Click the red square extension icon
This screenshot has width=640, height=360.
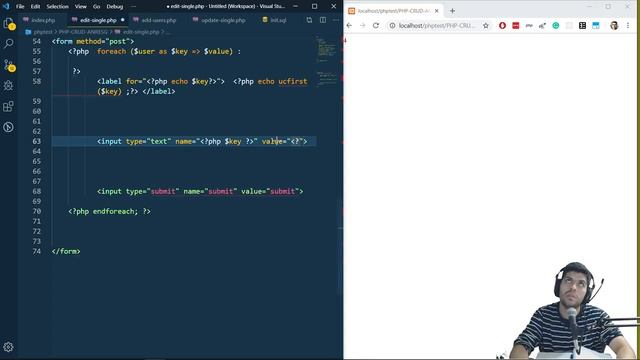point(516,25)
